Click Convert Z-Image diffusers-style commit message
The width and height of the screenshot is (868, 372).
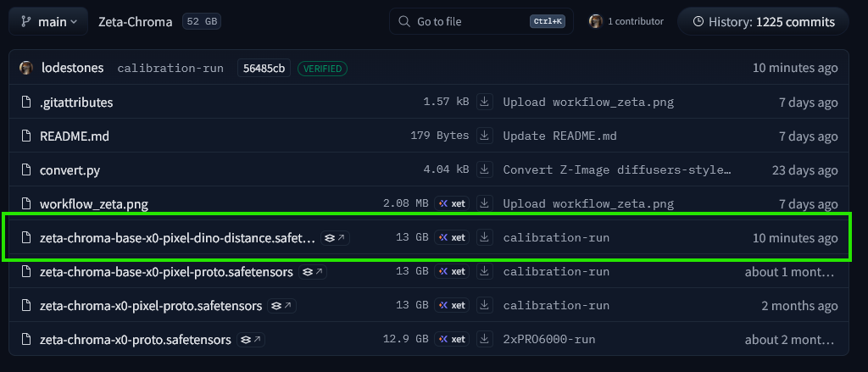tap(617, 170)
